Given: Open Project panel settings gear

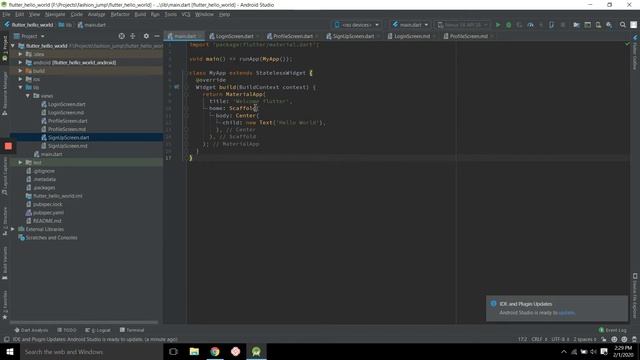Looking at the screenshot, I should (x=146, y=36).
